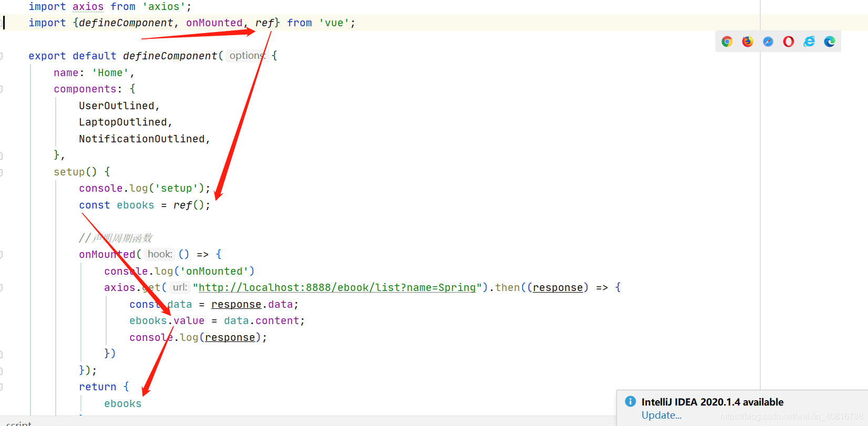Viewport: 868px width, 426px height.
Task: Open the localhost:8888 ebook list URL
Action: click(x=337, y=288)
